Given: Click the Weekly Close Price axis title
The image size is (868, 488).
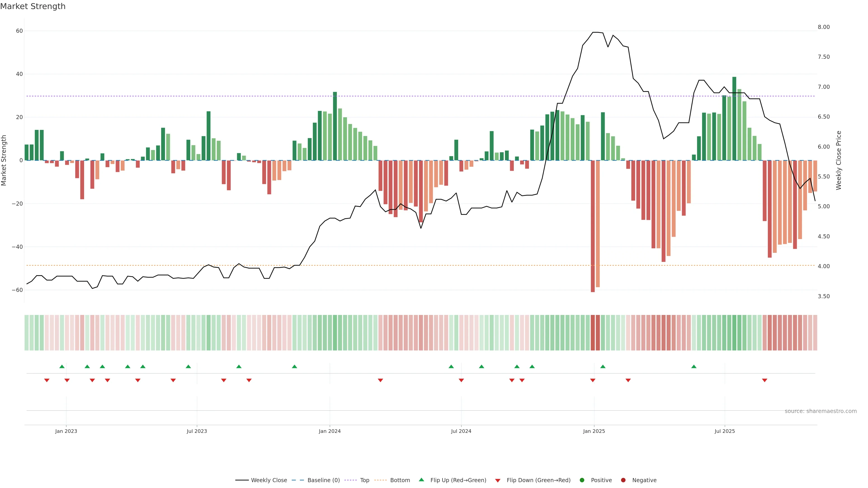Looking at the screenshot, I should (x=839, y=160).
